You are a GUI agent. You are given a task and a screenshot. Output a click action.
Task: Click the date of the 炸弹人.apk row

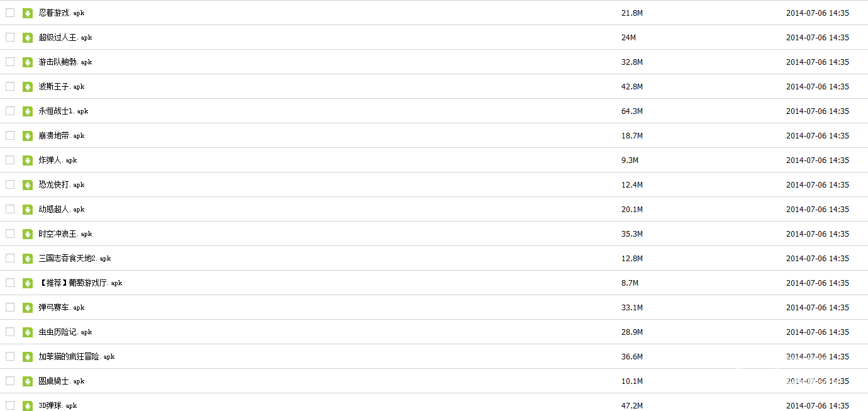[818, 160]
